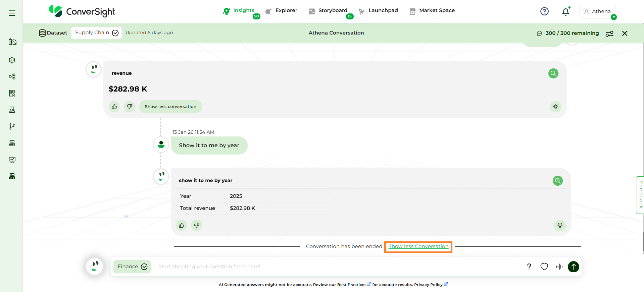Open conversation settings sliders icon
Viewport: 644px width, 292px height.
609,34
